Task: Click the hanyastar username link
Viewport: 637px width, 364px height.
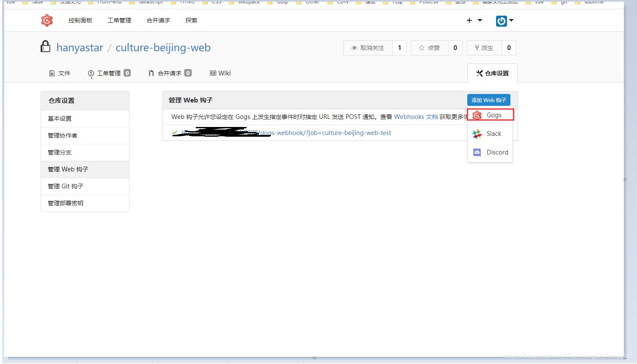Action: 80,47
